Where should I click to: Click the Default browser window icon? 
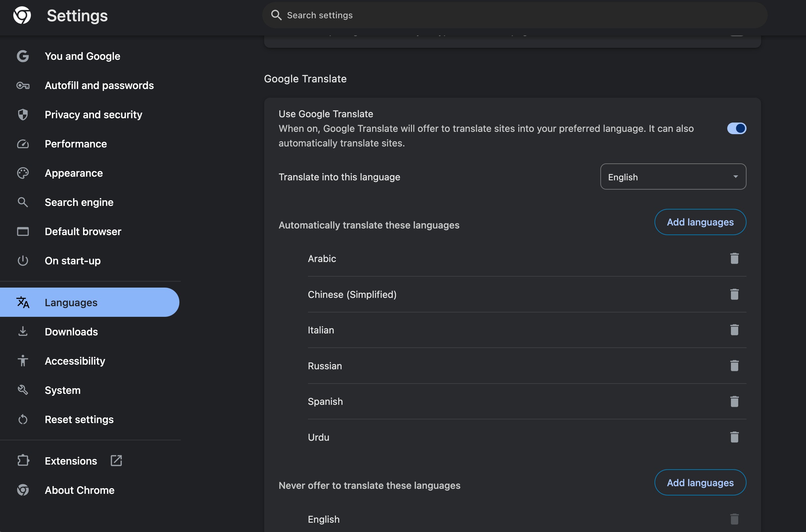tap(23, 231)
